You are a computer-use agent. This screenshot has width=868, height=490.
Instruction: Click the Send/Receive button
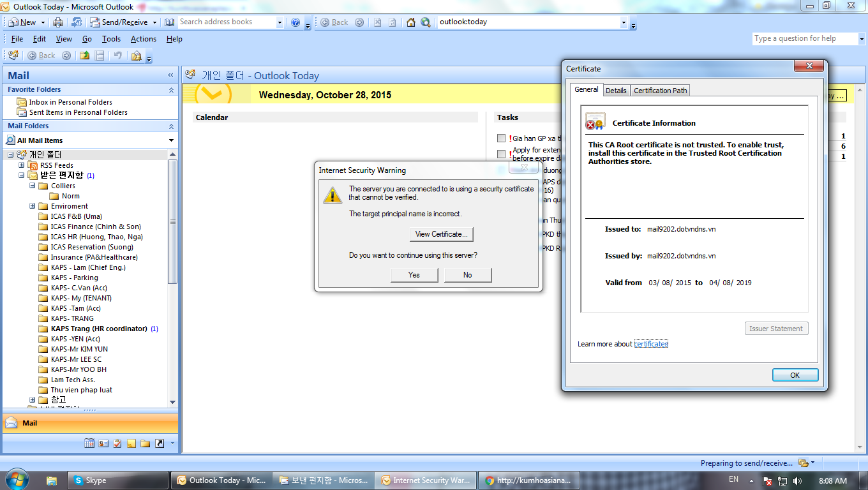coord(119,22)
